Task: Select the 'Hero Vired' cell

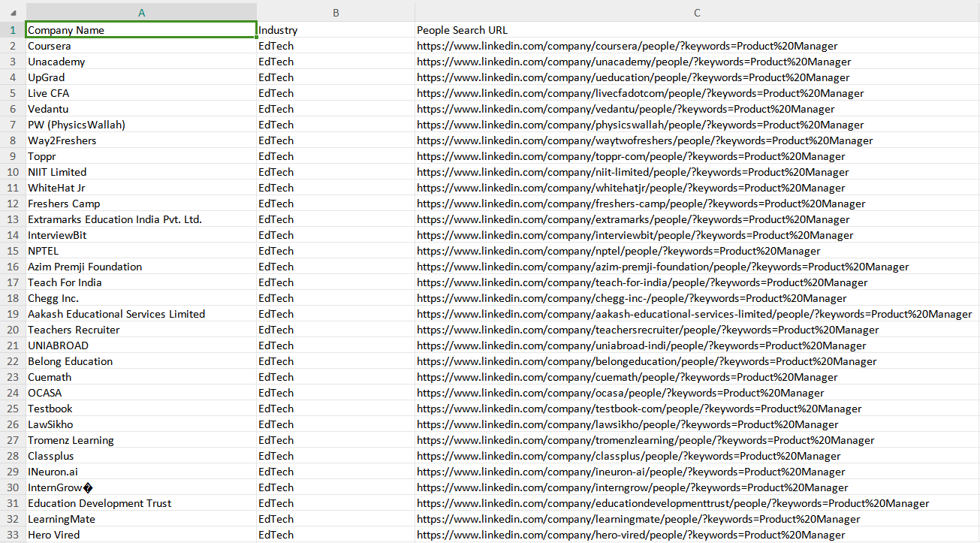Action: coord(141,535)
